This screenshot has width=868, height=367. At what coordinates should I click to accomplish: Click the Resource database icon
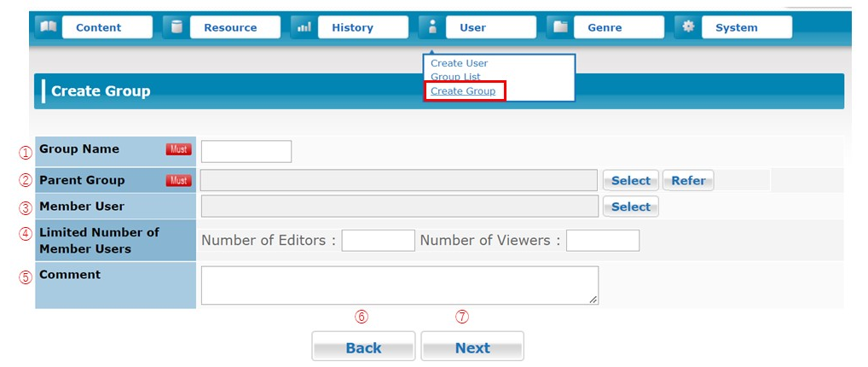click(x=176, y=27)
